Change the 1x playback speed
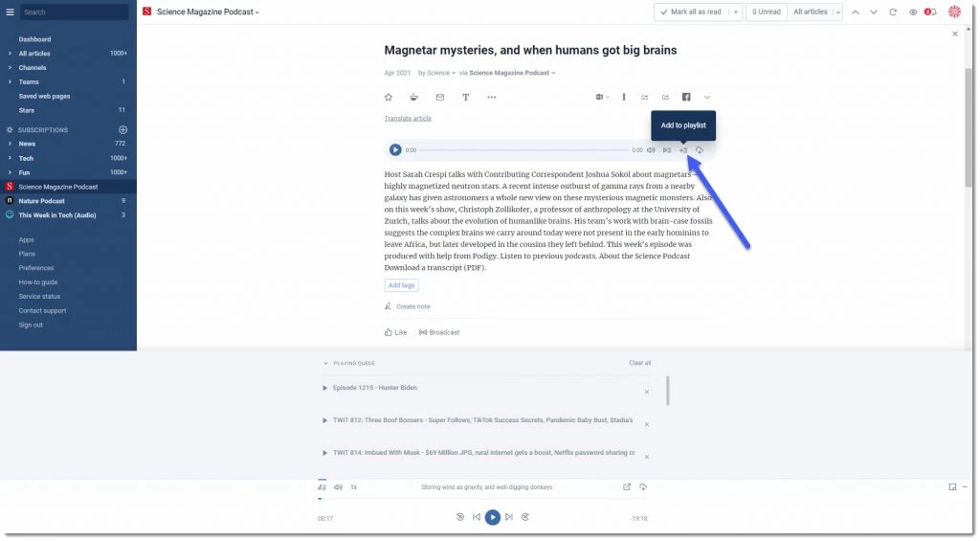 pyautogui.click(x=354, y=487)
